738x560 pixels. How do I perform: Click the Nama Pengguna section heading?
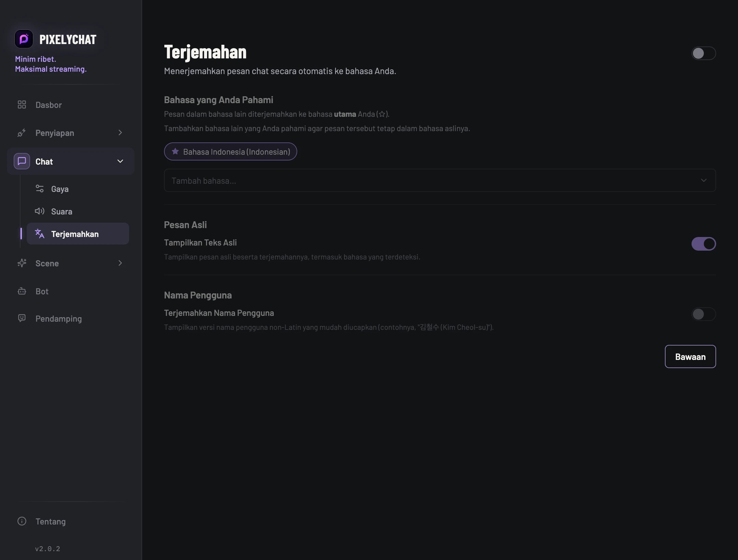198,295
